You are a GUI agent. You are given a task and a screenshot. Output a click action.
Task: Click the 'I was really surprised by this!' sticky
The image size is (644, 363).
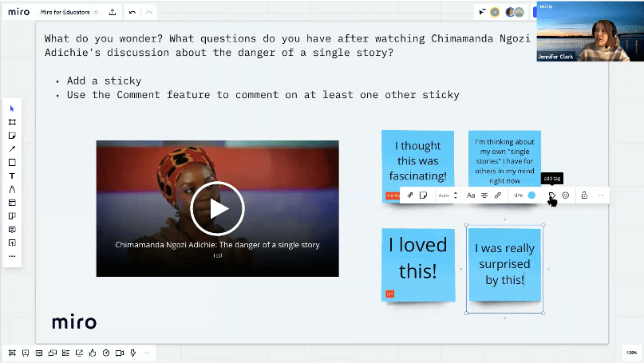(505, 265)
